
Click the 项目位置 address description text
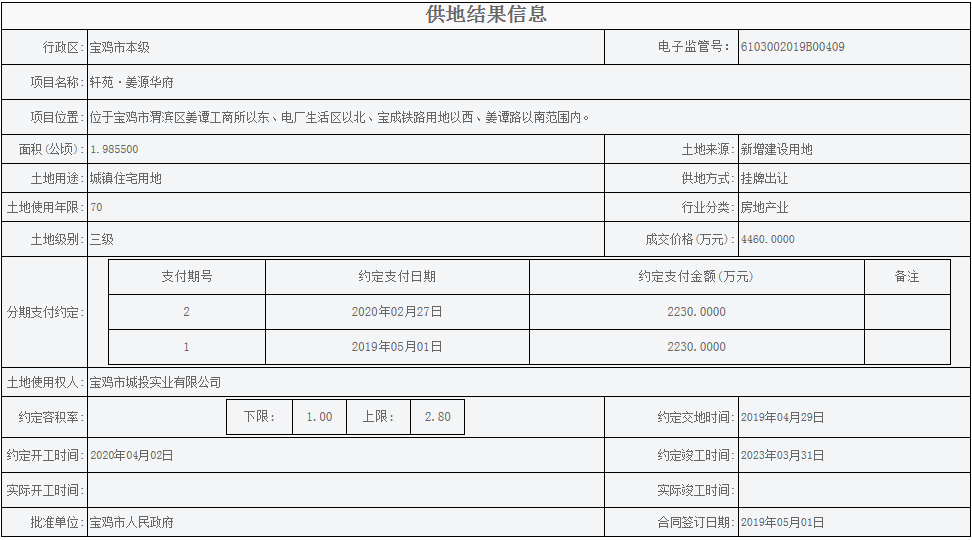[x=340, y=117]
